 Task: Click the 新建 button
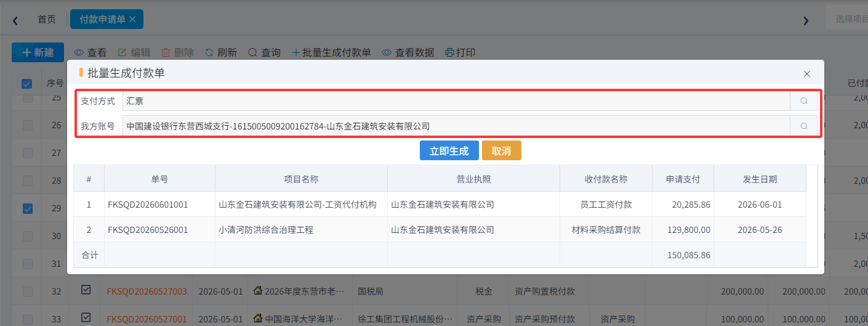[x=38, y=53]
